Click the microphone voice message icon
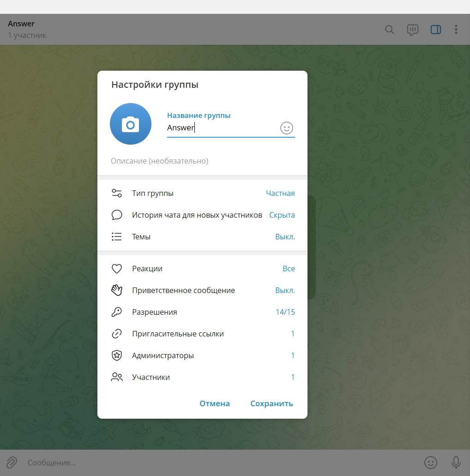The width and height of the screenshot is (470, 476). (456, 463)
